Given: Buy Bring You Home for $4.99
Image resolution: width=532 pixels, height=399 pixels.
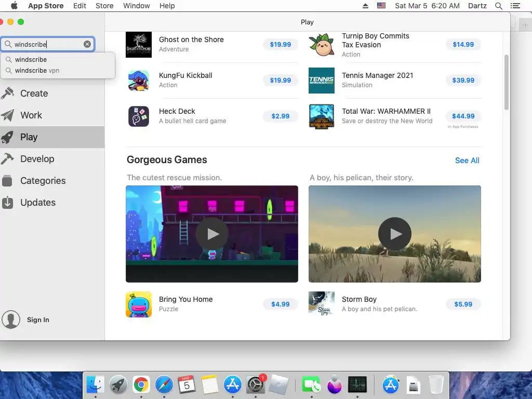Looking at the screenshot, I should (x=280, y=304).
